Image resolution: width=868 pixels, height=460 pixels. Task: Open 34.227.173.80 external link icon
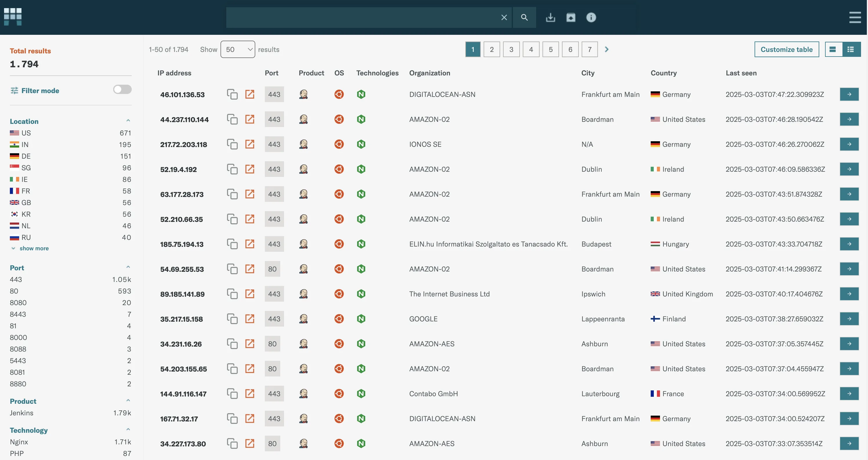tap(250, 443)
